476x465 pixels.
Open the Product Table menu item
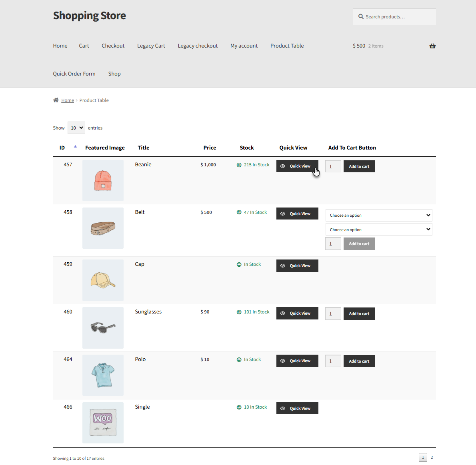287,46
